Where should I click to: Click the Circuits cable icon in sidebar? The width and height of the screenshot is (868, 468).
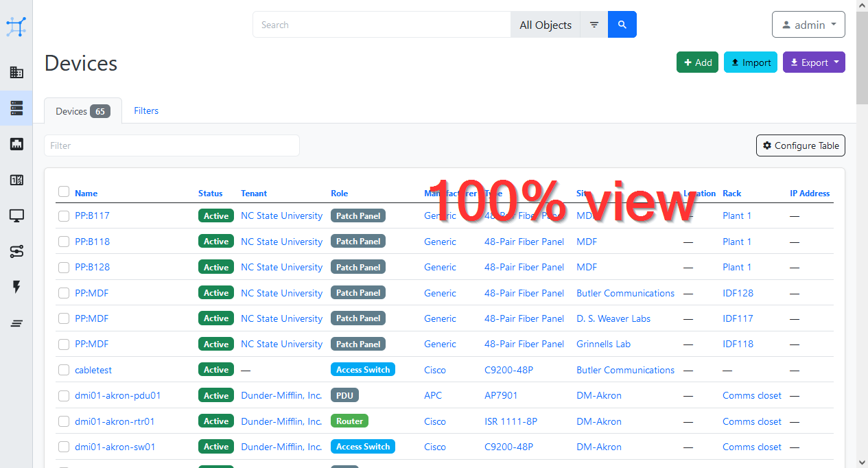16,251
